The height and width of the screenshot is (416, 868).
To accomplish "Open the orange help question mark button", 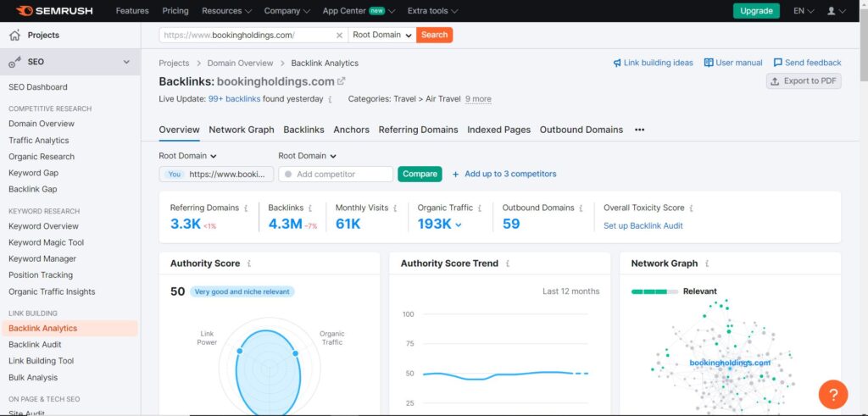I will coord(833,395).
